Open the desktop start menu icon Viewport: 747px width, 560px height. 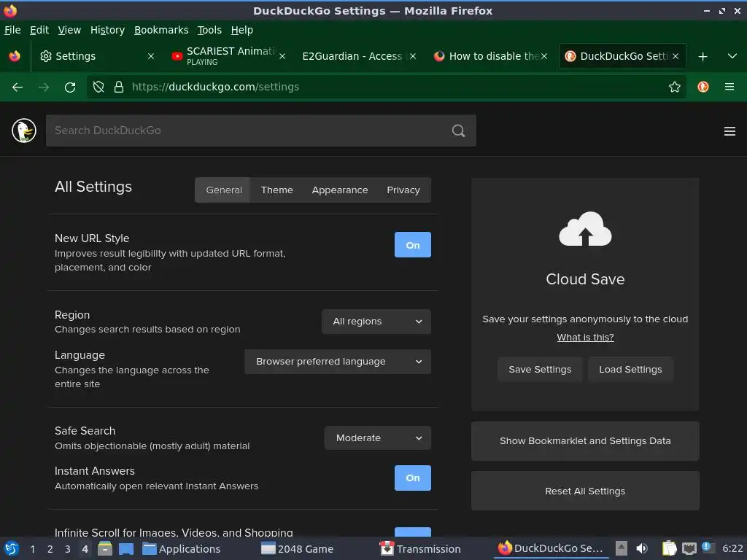tap(12, 548)
